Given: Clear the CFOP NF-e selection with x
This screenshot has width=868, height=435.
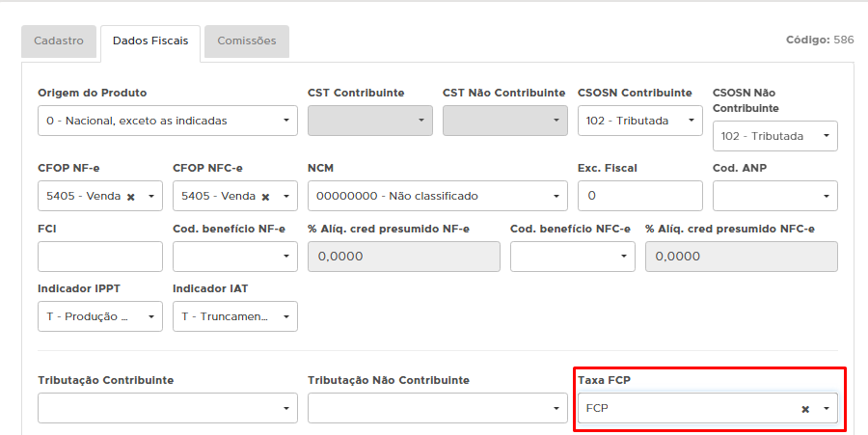Looking at the screenshot, I should 130,197.
